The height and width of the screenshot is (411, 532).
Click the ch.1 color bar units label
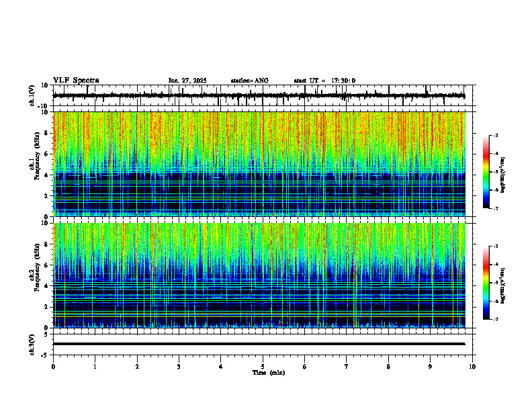pos(503,175)
